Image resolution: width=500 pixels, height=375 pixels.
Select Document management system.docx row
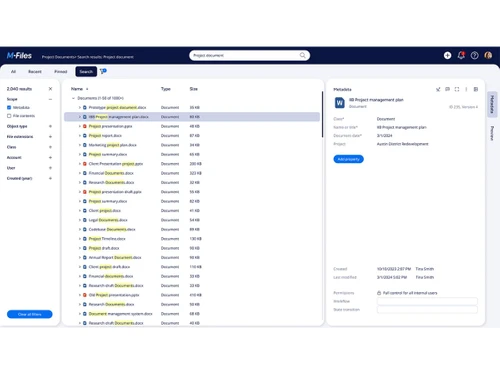click(x=192, y=314)
